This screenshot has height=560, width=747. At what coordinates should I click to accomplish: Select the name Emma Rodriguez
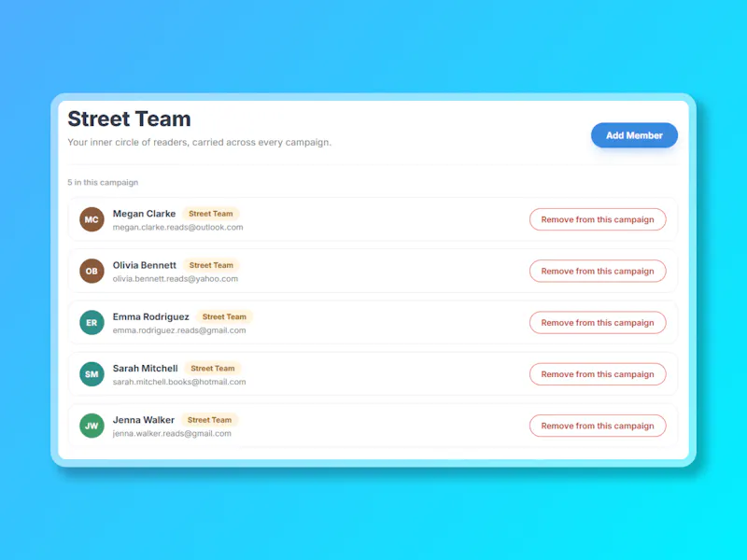click(150, 316)
